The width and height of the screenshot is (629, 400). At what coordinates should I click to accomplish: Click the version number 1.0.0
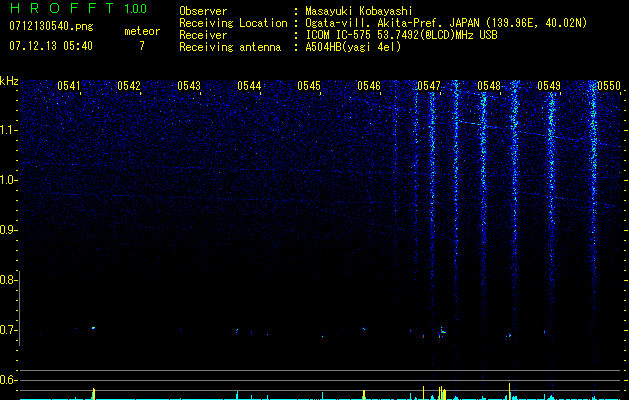tap(136, 9)
